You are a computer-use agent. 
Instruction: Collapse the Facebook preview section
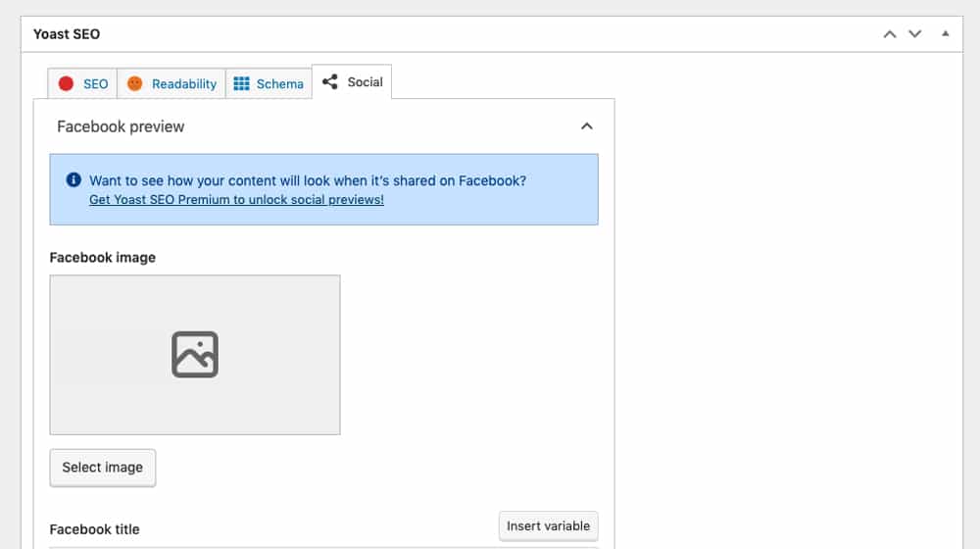click(586, 126)
